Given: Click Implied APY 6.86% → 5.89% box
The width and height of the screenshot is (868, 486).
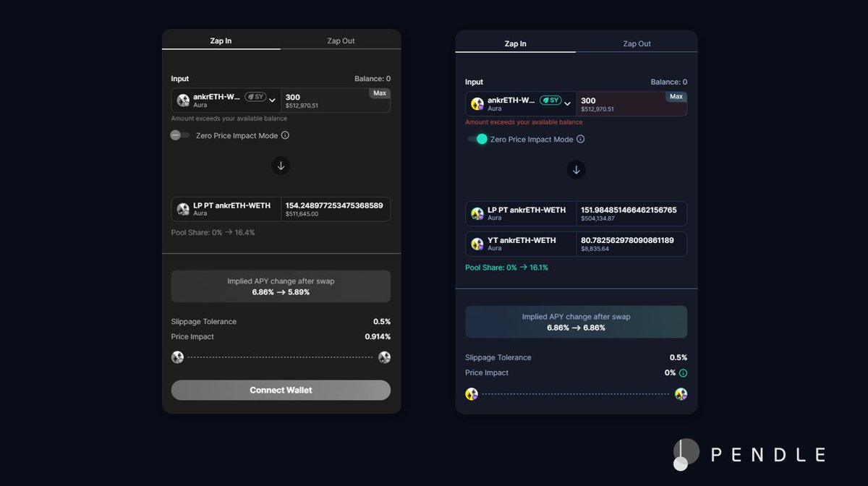Looking at the screenshot, I should 281,286.
